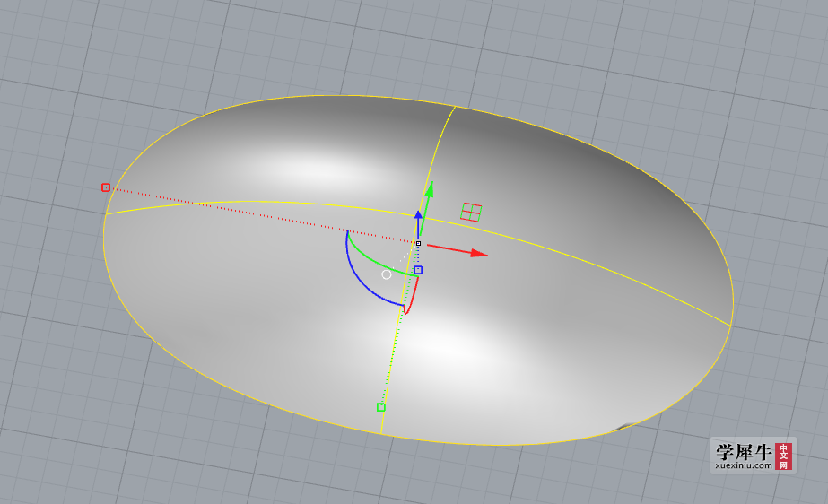Image resolution: width=828 pixels, height=504 pixels.
Task: Click the white circle gumball menu handle
Action: [387, 274]
